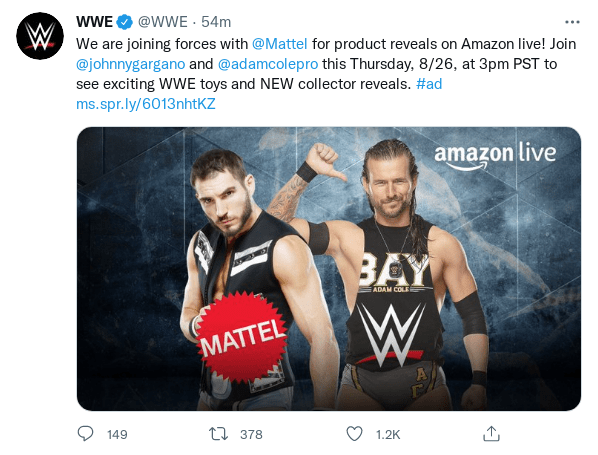Click the @WWE handle
The height and width of the screenshot is (455, 598).
coord(162,22)
